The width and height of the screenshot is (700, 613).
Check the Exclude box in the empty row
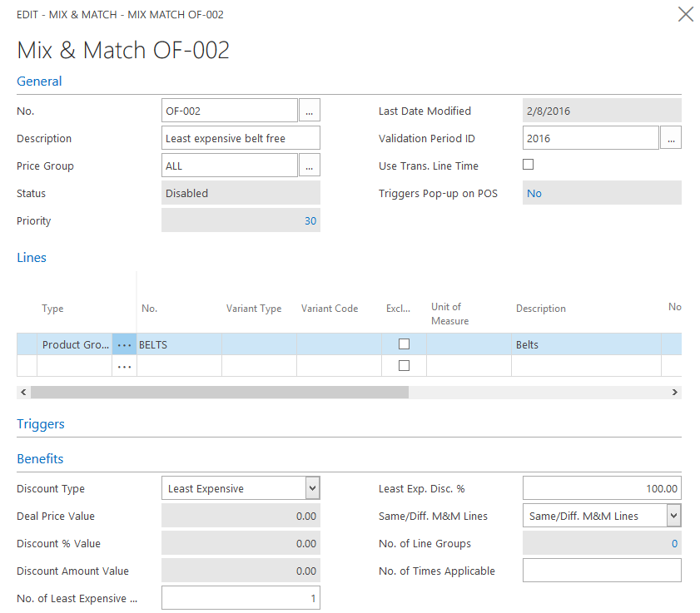(404, 366)
